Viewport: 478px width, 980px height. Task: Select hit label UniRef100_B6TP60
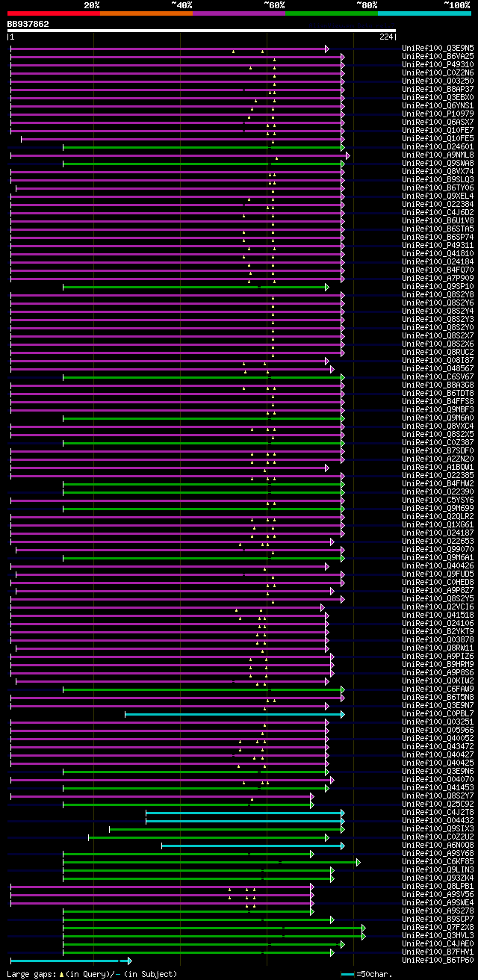coord(438,960)
